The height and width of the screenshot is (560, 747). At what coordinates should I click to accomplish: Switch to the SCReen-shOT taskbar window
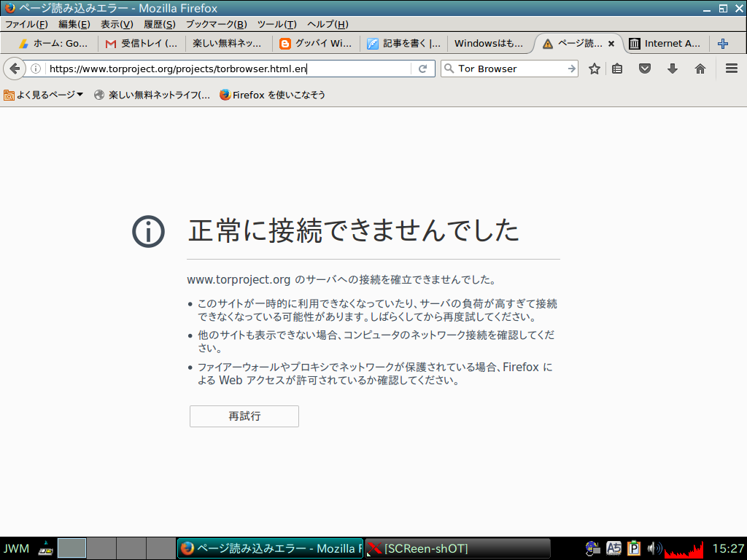457,548
